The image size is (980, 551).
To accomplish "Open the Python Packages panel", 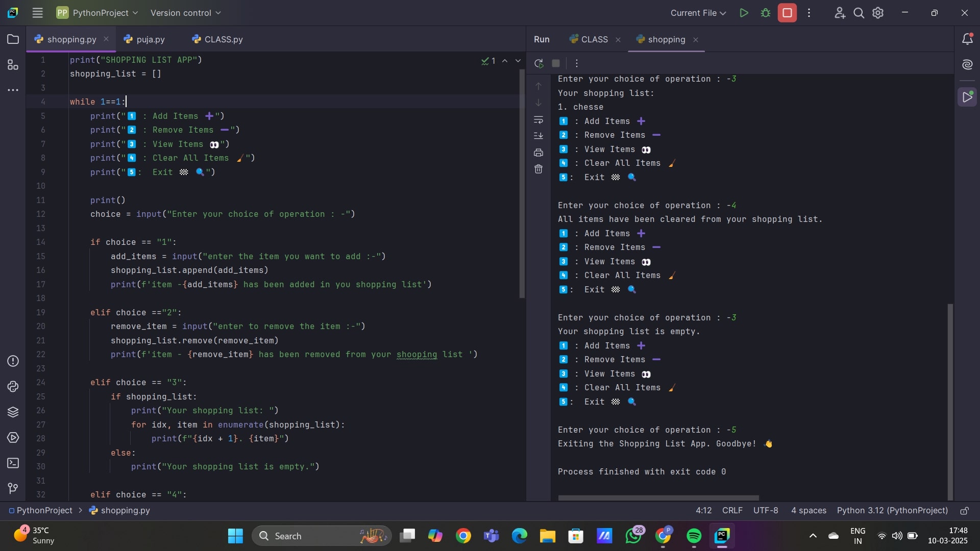I will click(x=13, y=412).
